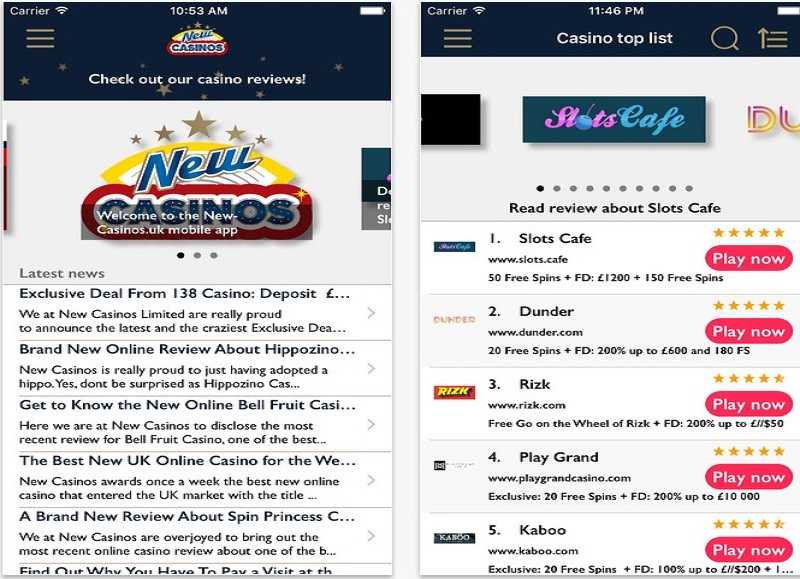
Task: Tap the black carousel banner left of Slots Cafe
Action: click(451, 119)
